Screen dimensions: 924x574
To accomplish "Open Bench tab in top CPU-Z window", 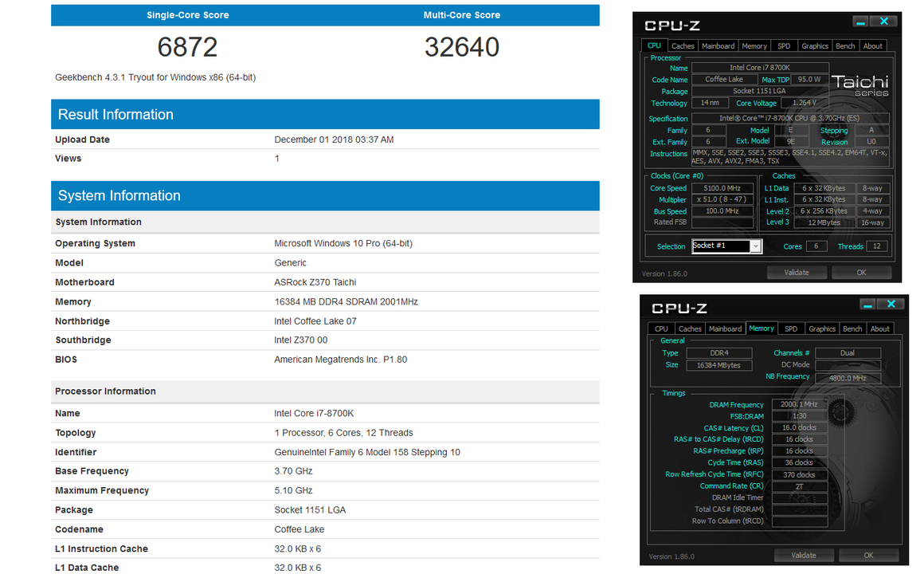I will coord(845,46).
